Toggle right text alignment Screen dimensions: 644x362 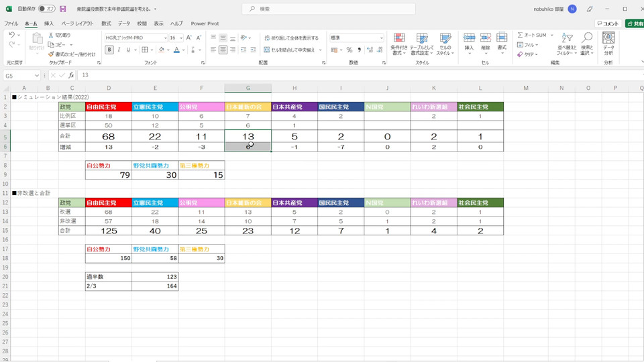tap(233, 50)
